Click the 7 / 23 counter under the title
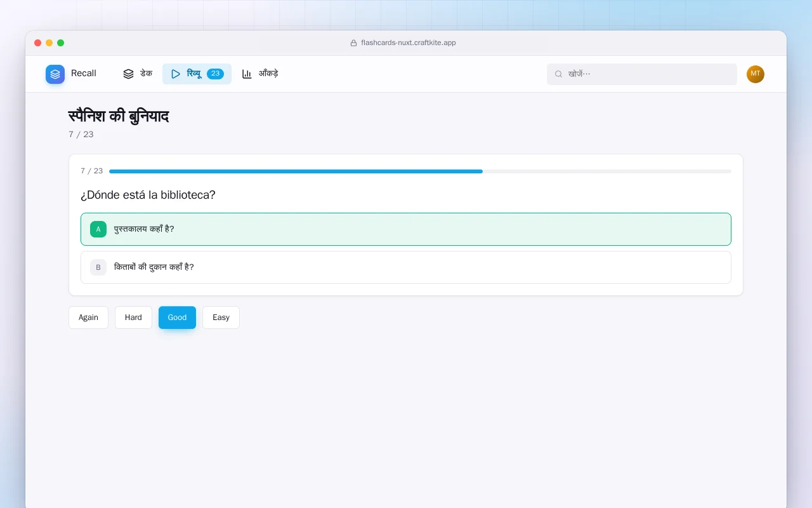Viewport: 812px width, 508px height. click(81, 135)
